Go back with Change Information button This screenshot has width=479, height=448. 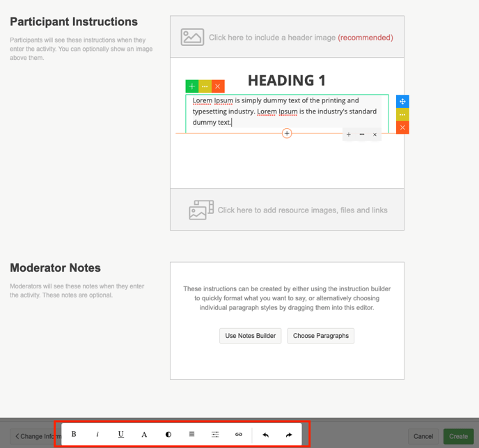[x=36, y=436]
